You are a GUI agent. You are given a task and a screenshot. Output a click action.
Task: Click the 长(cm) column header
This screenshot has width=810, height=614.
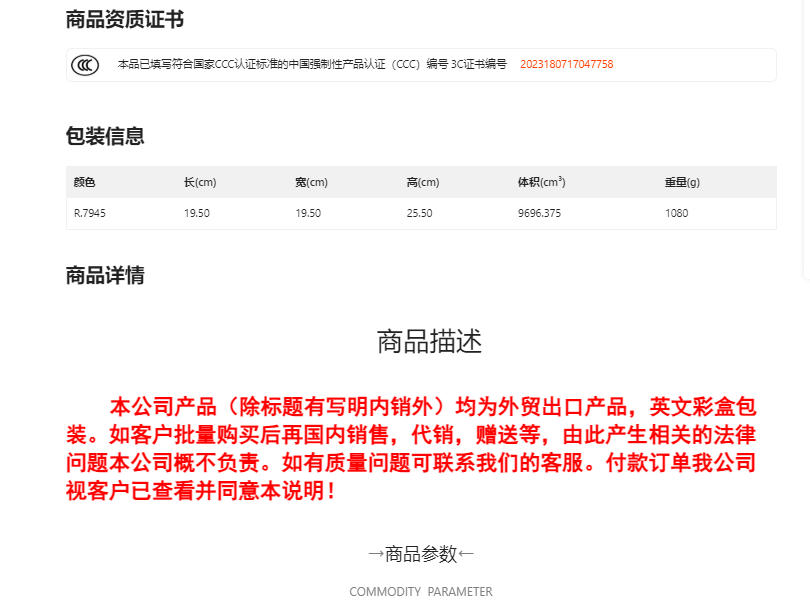[x=200, y=182]
